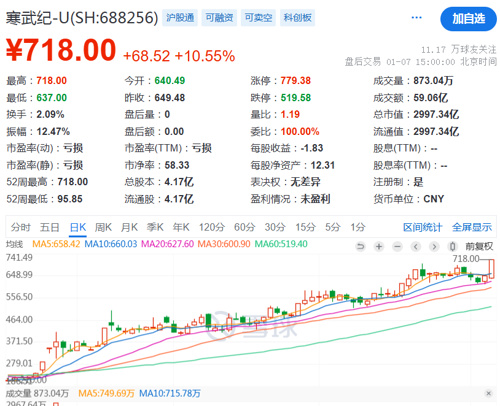Viewport: 500px width, 406px height.
Task: Select the 日K daily candlestick tab
Action: click(78, 227)
